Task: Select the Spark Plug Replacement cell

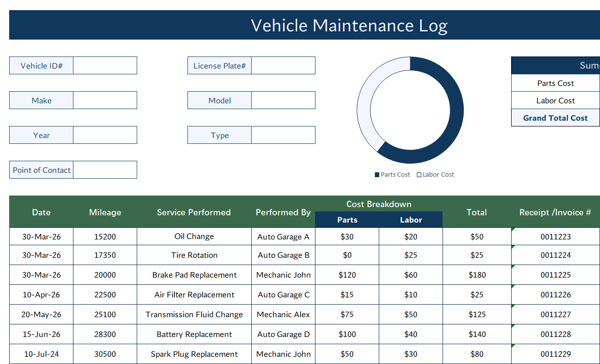Action: tap(194, 354)
